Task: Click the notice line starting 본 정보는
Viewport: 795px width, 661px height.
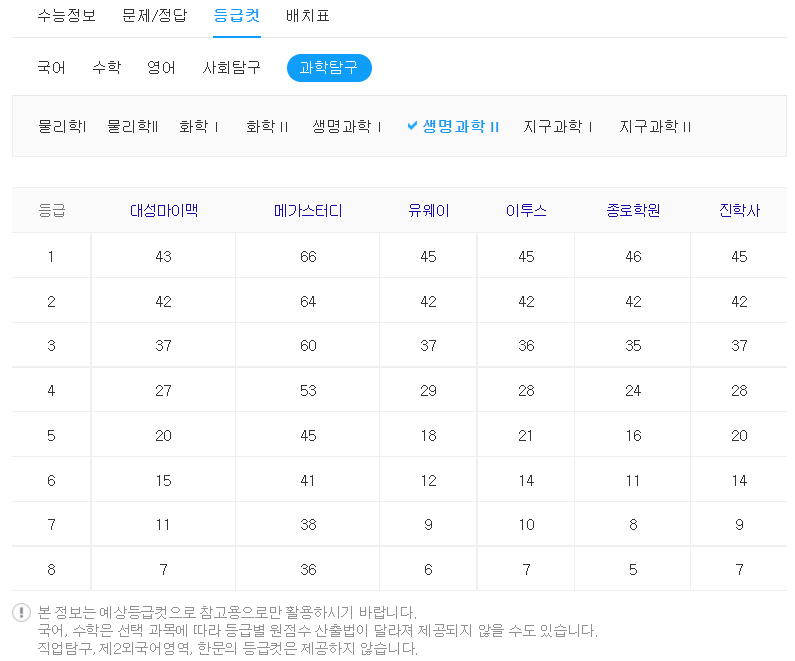Action: pos(227,612)
